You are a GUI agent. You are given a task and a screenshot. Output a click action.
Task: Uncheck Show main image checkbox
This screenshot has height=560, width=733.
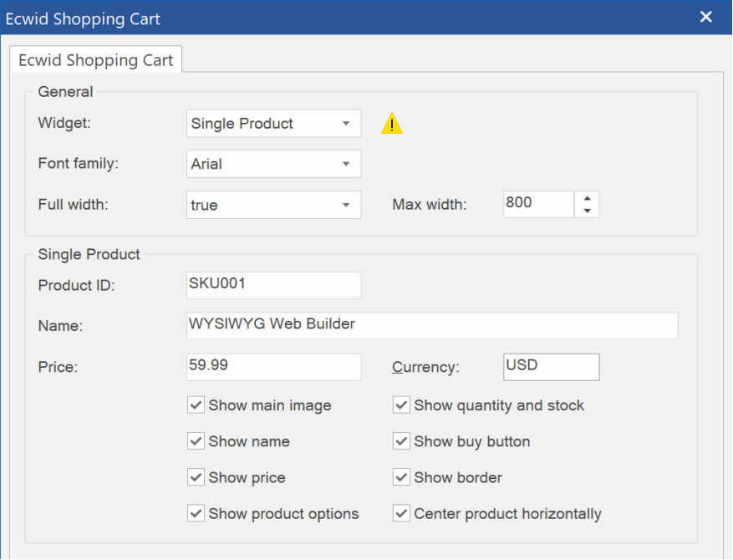tap(196, 405)
